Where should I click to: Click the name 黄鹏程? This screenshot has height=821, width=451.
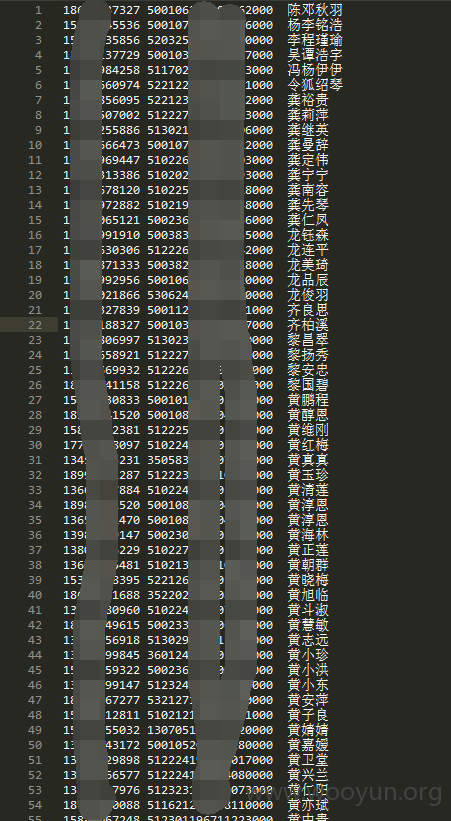click(x=308, y=400)
